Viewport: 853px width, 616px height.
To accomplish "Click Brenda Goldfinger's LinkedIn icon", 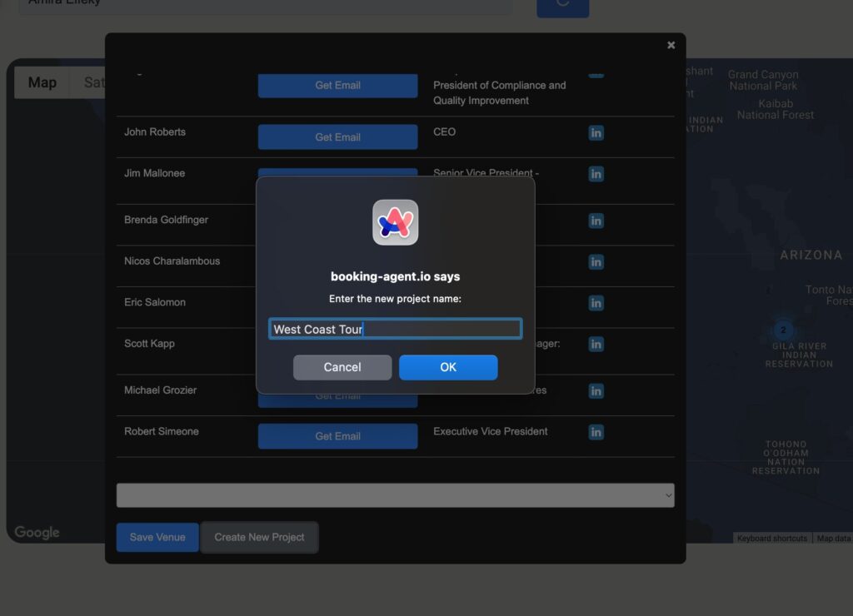I will pos(596,220).
